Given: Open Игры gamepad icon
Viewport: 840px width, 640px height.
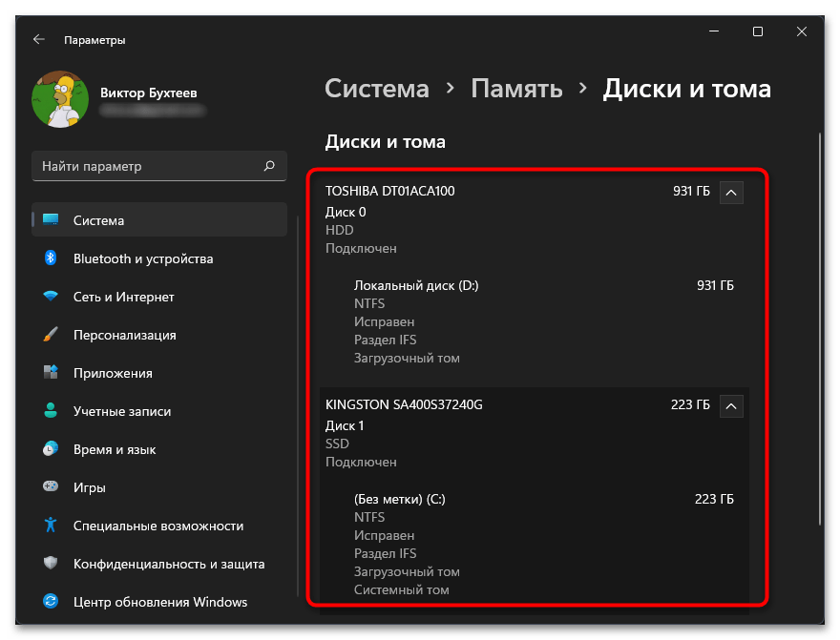Looking at the screenshot, I should click(x=52, y=487).
